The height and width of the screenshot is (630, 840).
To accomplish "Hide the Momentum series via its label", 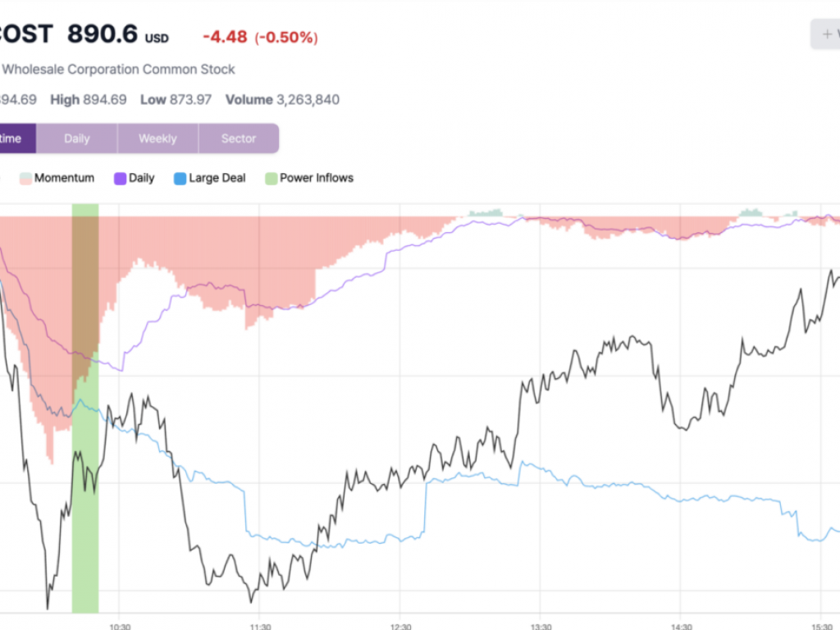I will [64, 178].
